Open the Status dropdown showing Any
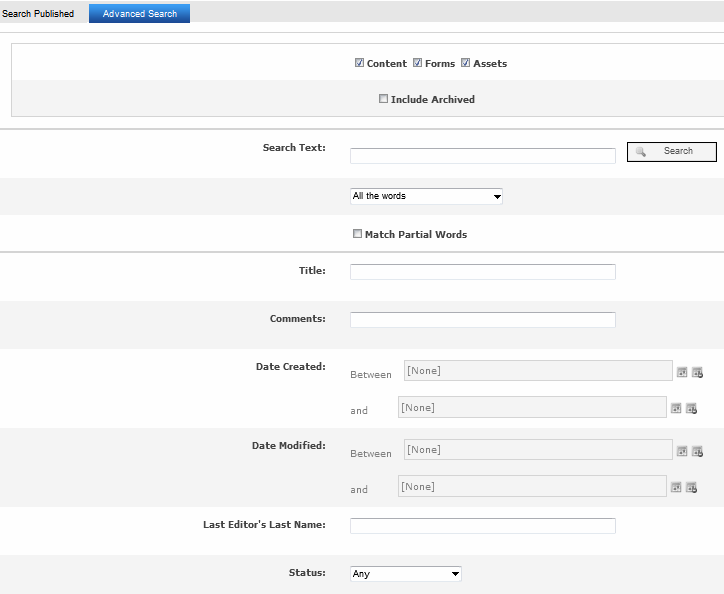 (x=406, y=574)
